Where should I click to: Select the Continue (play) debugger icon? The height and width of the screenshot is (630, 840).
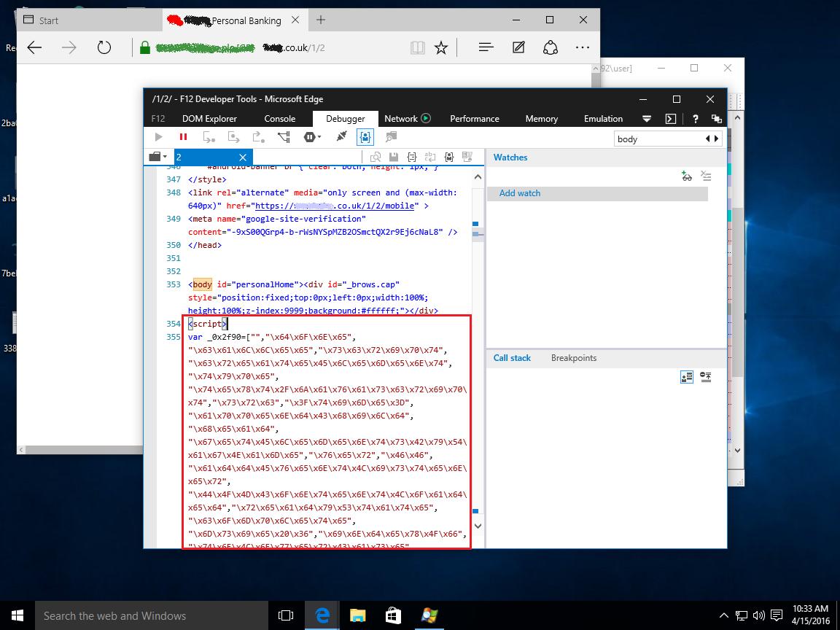[x=158, y=136]
